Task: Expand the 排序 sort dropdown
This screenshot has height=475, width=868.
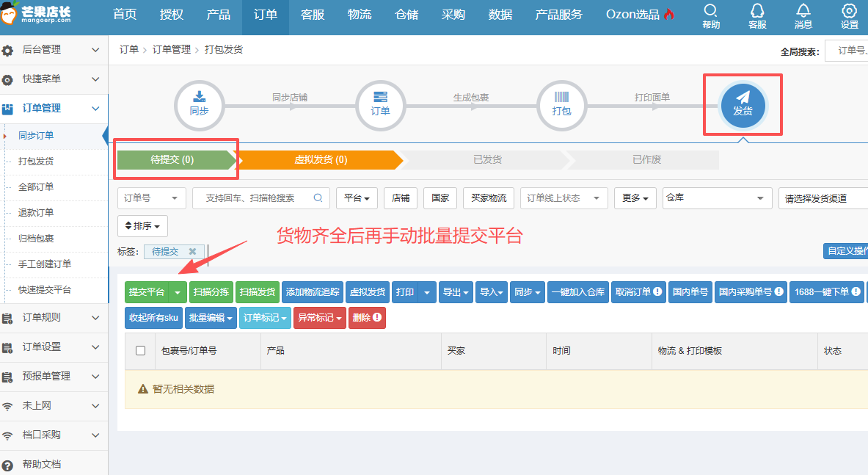Action: 142,225
